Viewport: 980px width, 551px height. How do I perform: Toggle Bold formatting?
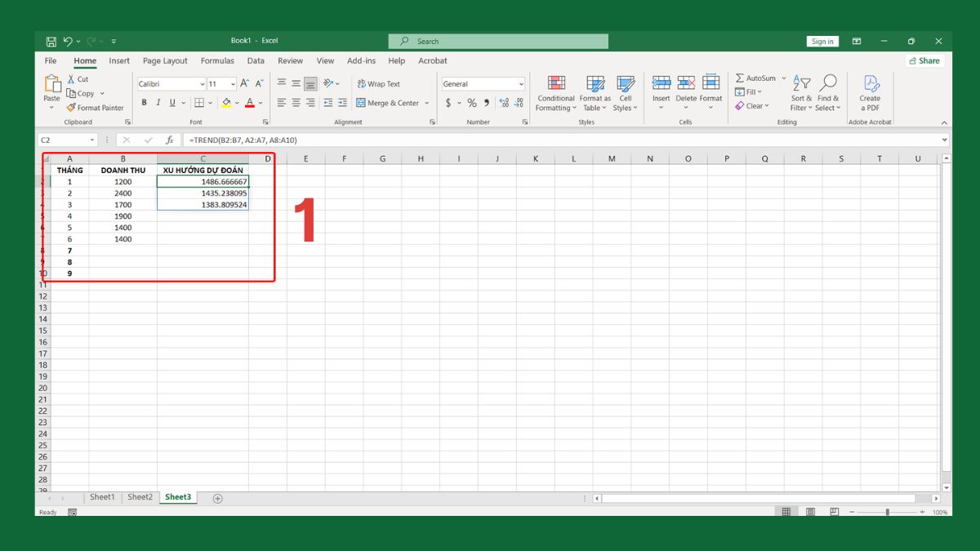(145, 103)
